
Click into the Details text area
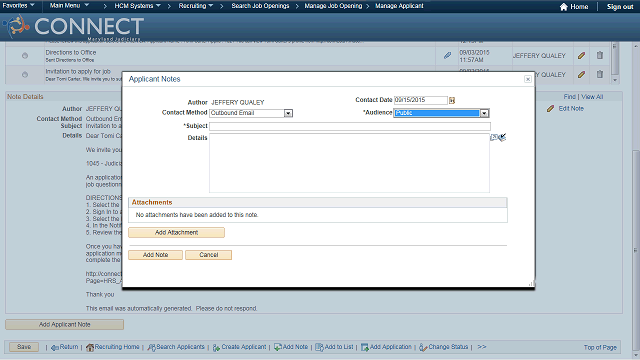[349, 163]
